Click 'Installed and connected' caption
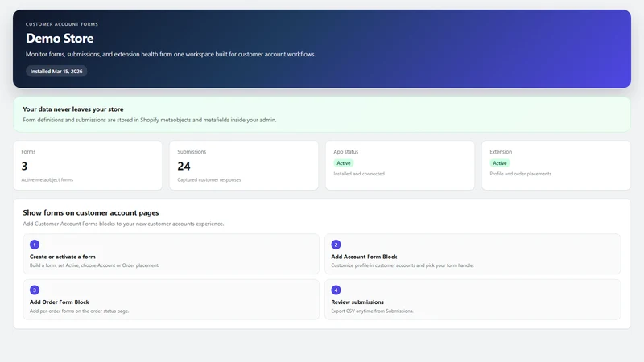Image resolution: width=644 pixels, height=362 pixels. tap(359, 174)
